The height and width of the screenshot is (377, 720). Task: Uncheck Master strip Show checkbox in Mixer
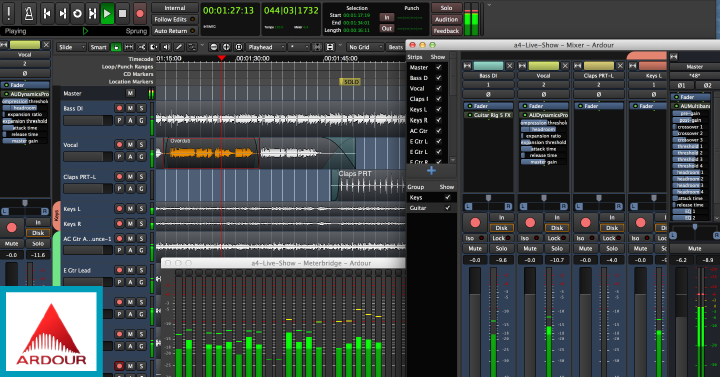(439, 67)
